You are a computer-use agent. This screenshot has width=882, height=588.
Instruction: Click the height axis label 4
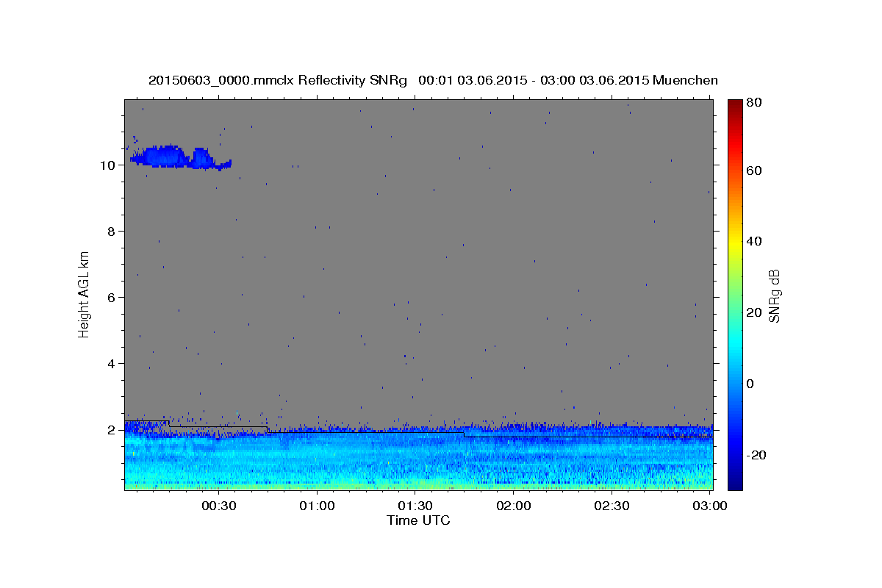tap(111, 363)
